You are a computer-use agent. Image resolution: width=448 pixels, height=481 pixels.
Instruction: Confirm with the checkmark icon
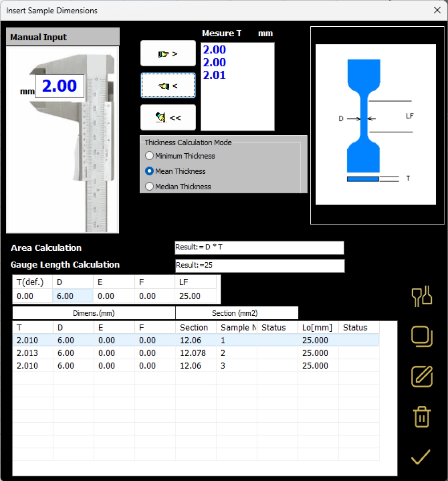[x=421, y=457]
